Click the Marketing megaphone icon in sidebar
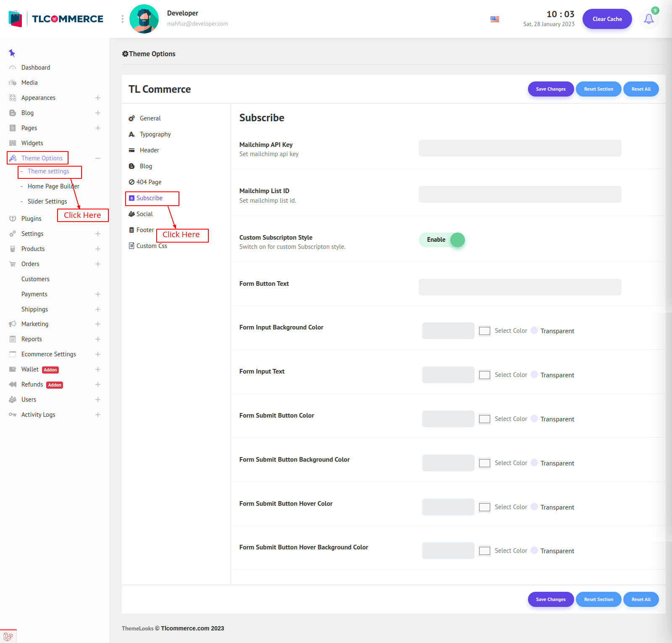Viewport: 672px width, 643px height. pos(13,324)
